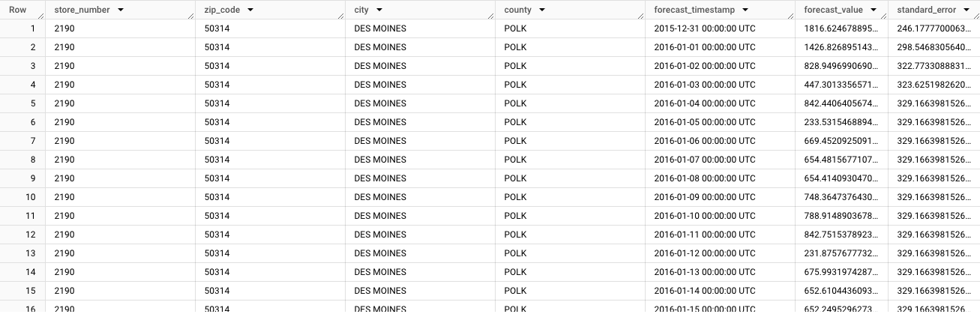The height and width of the screenshot is (314, 980).
Task: Open the county column dropdown arrow
Action: click(541, 10)
